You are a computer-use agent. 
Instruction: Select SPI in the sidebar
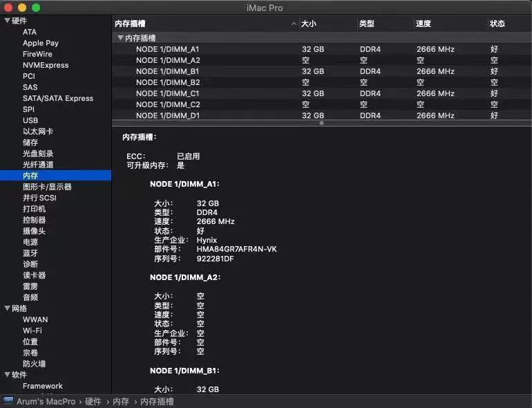[28, 109]
